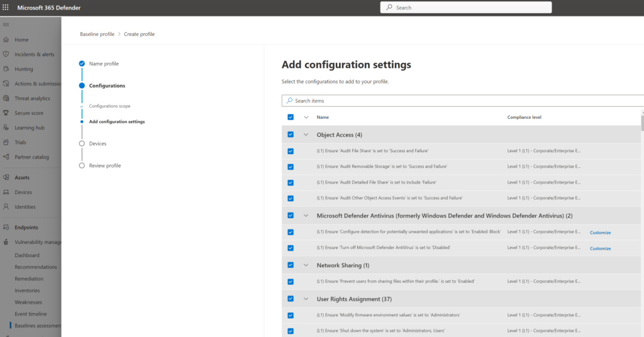
Task: Sort by Name column header
Action: tap(323, 117)
